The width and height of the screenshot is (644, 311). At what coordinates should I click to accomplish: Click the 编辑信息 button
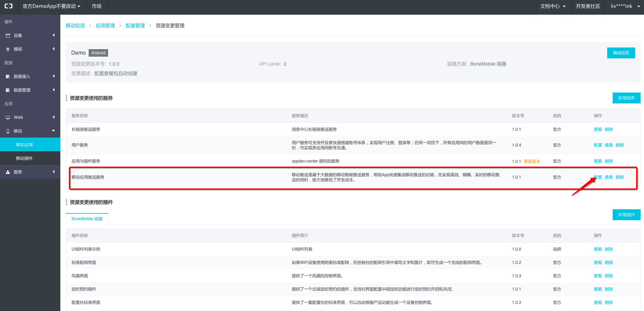tap(621, 53)
